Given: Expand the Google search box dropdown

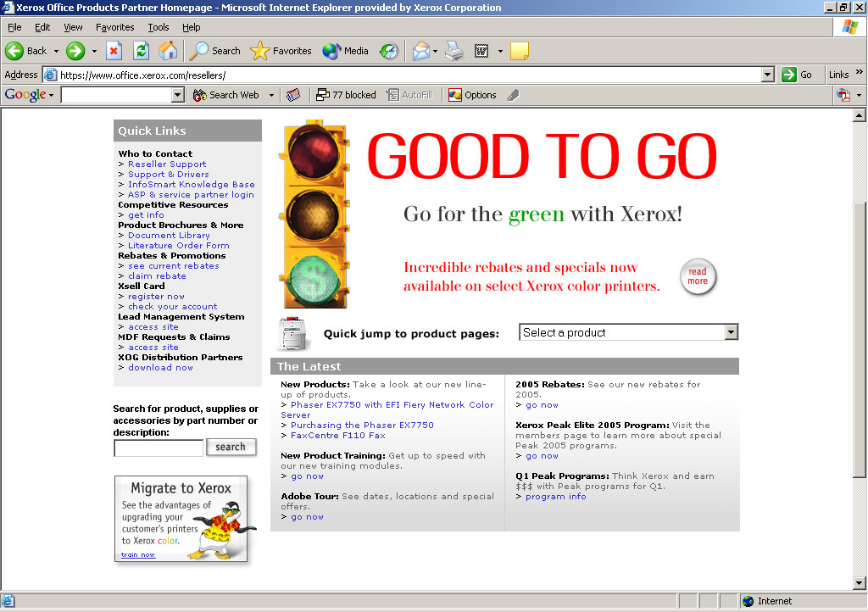Looking at the screenshot, I should click(178, 95).
